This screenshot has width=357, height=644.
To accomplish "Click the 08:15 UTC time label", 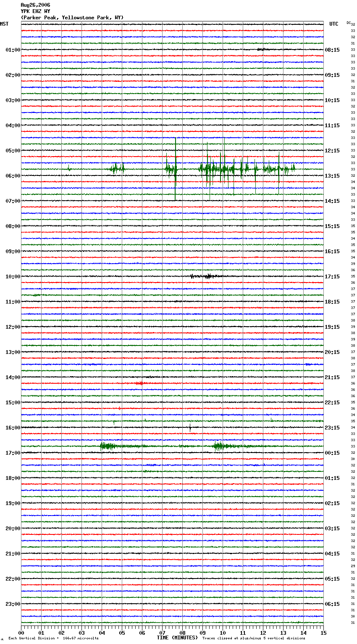I will (332, 50).
